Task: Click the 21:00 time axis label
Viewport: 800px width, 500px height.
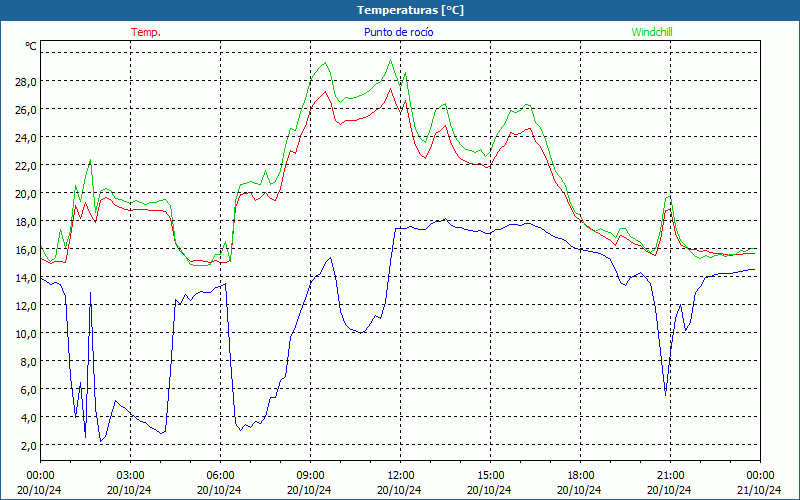Action: (670, 476)
